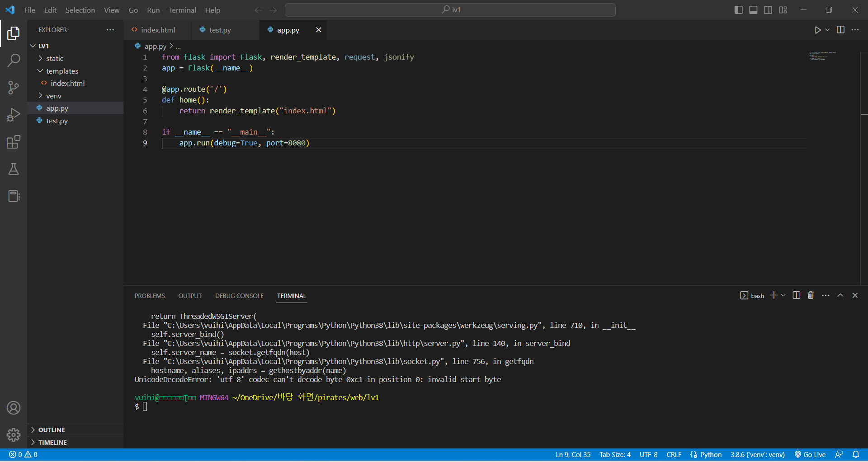The image size is (868, 462).
Task: Switch to the OUTPUT panel tab
Action: [190, 296]
